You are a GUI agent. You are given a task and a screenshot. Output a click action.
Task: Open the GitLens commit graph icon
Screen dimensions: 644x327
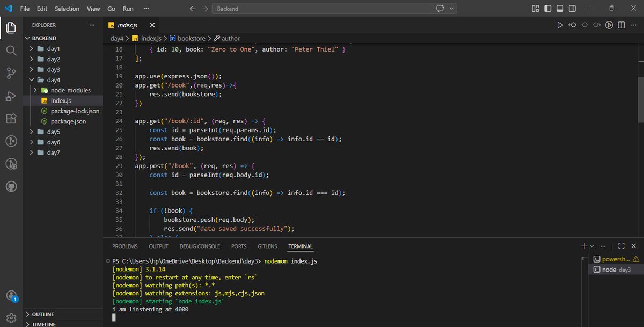click(609, 25)
